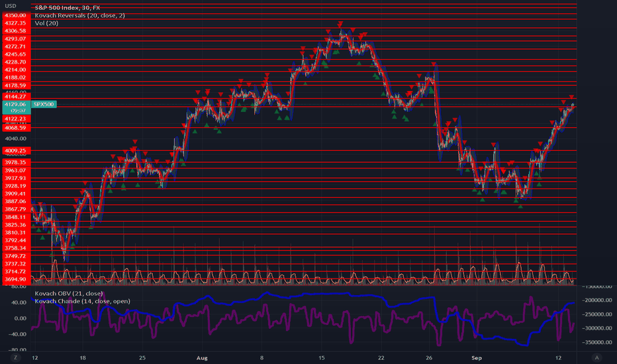This screenshot has height=364, width=617.
Task: Click the -300000.00 OBV axis value
Action: tap(597, 328)
